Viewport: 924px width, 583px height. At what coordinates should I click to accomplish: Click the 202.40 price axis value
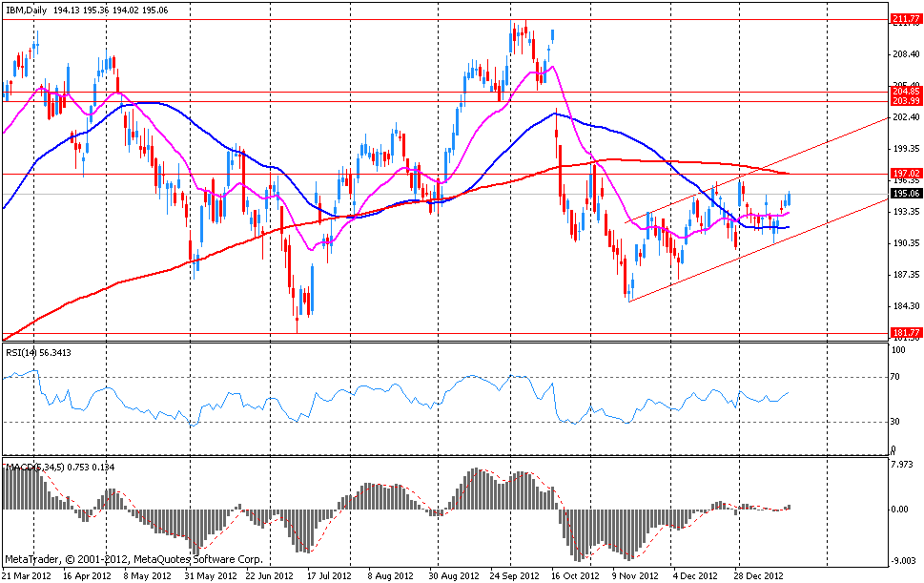click(906, 117)
